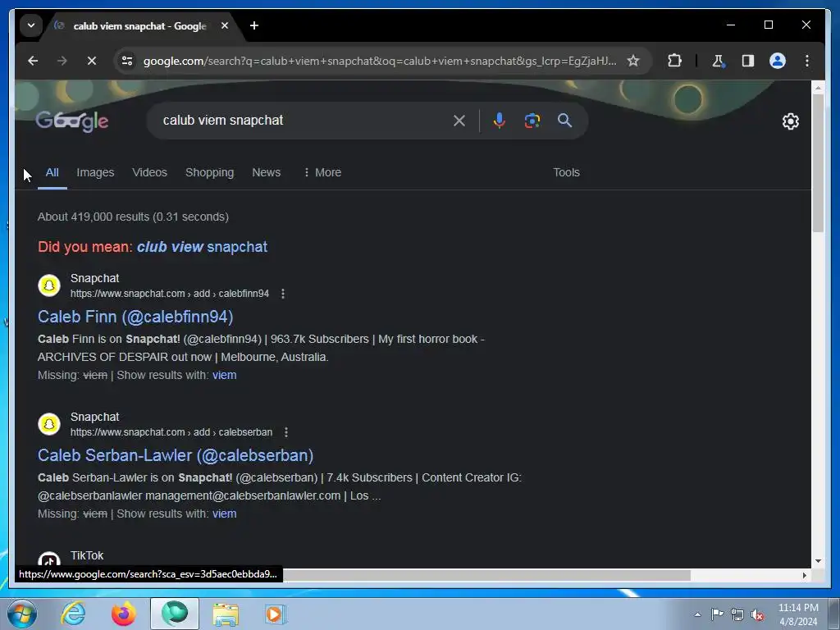Screen dimensions: 840x630
Task: Switch to Images results tab
Action: pos(95,172)
